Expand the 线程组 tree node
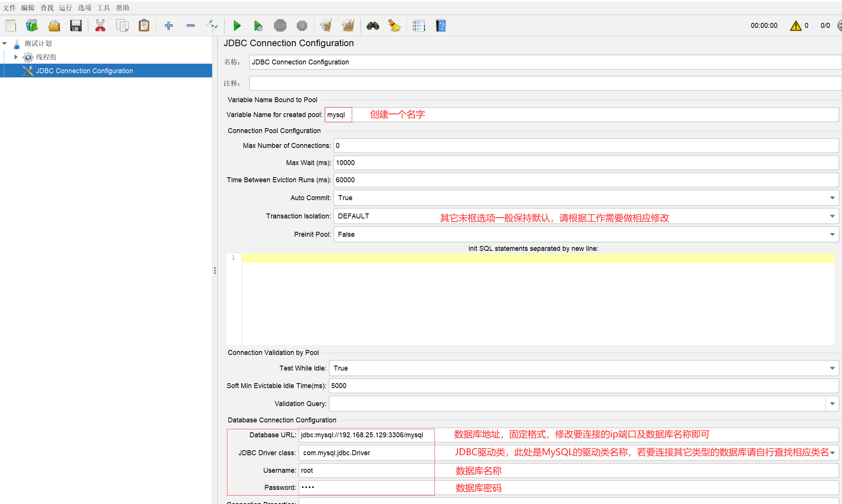This screenshot has height=504, width=842. click(x=16, y=57)
